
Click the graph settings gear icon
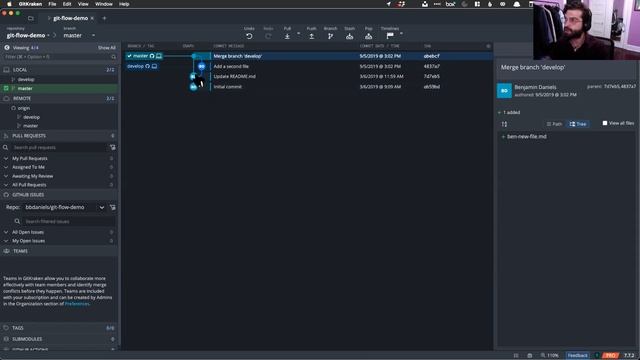(488, 46)
